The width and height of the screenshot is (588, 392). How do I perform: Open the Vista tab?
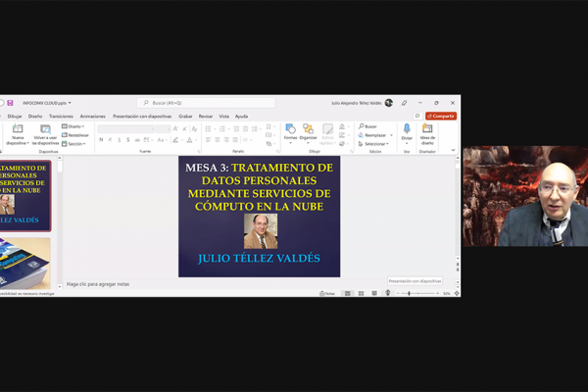[223, 117]
